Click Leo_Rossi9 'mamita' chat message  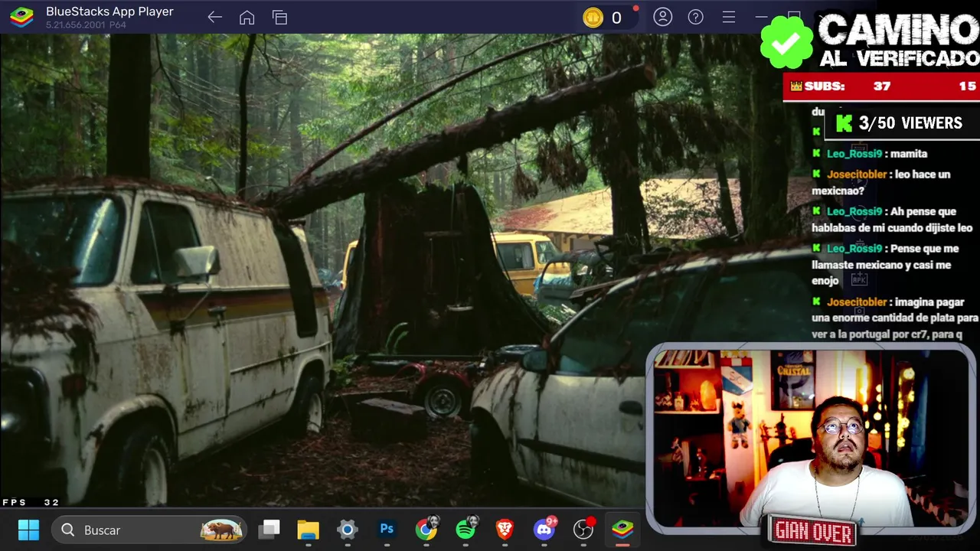coord(870,154)
